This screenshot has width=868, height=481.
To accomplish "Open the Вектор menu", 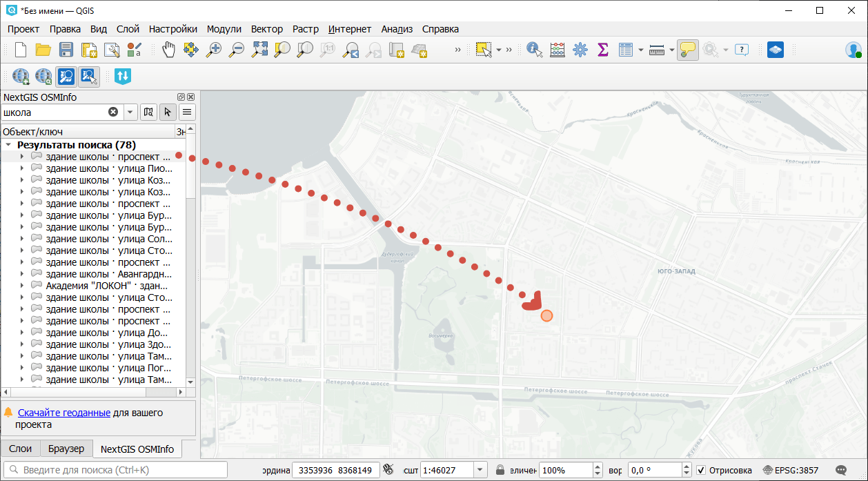I will 266,29.
